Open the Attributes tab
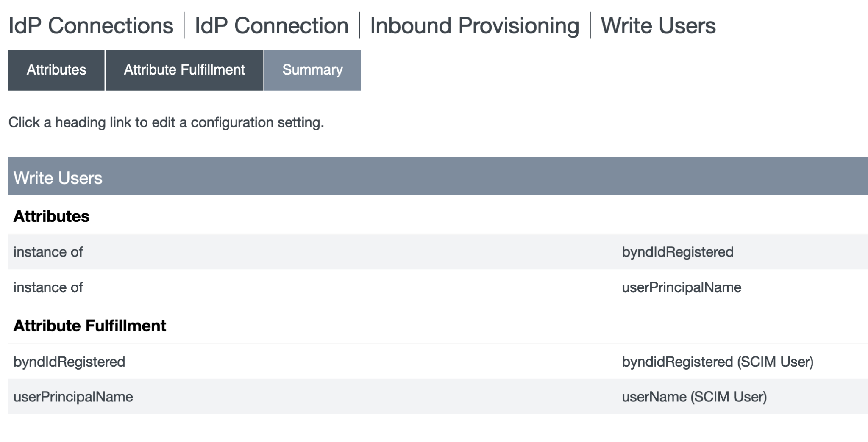The height and width of the screenshot is (442, 868). tap(56, 70)
